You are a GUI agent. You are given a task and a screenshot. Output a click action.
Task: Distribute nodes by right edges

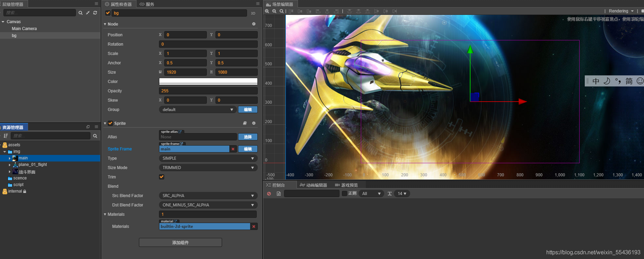pos(395,11)
